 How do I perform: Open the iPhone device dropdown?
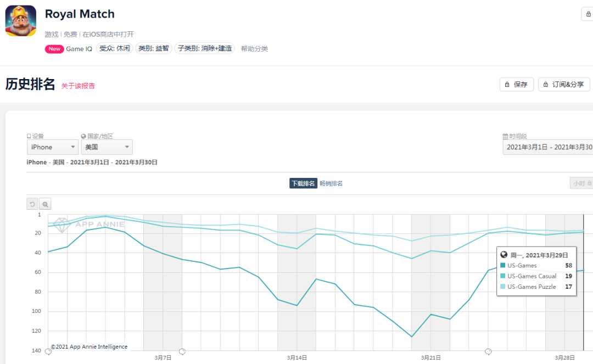pos(53,147)
